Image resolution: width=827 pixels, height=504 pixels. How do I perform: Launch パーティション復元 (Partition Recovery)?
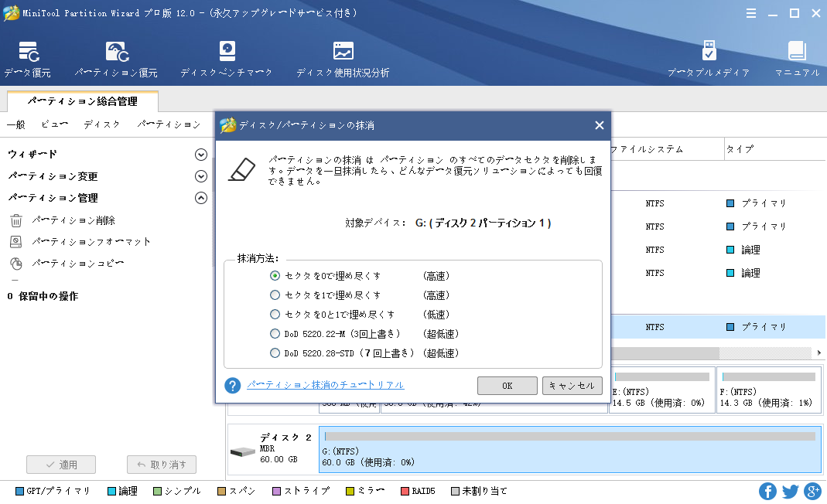(x=117, y=59)
